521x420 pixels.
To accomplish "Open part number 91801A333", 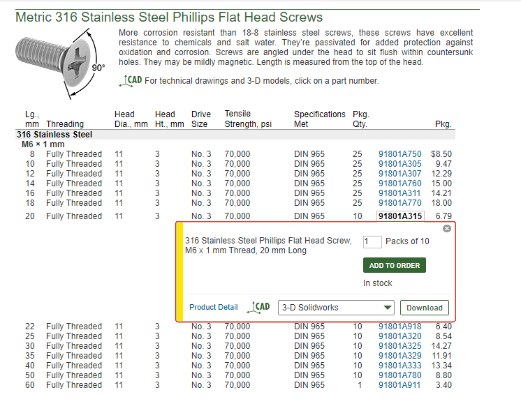I will pos(400,365).
